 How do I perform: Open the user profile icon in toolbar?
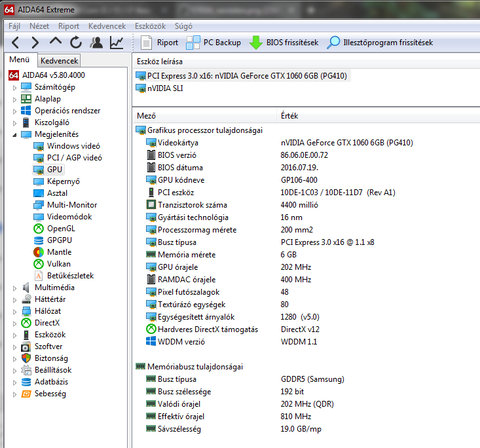tap(96, 42)
